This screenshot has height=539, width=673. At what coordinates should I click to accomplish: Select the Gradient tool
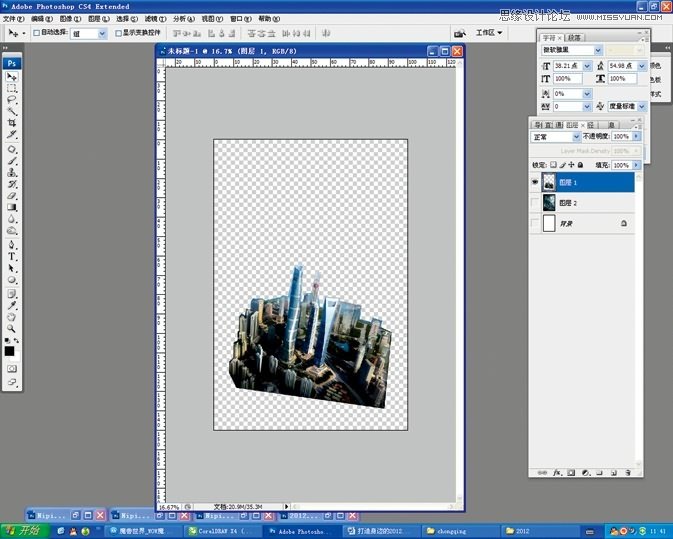12,207
